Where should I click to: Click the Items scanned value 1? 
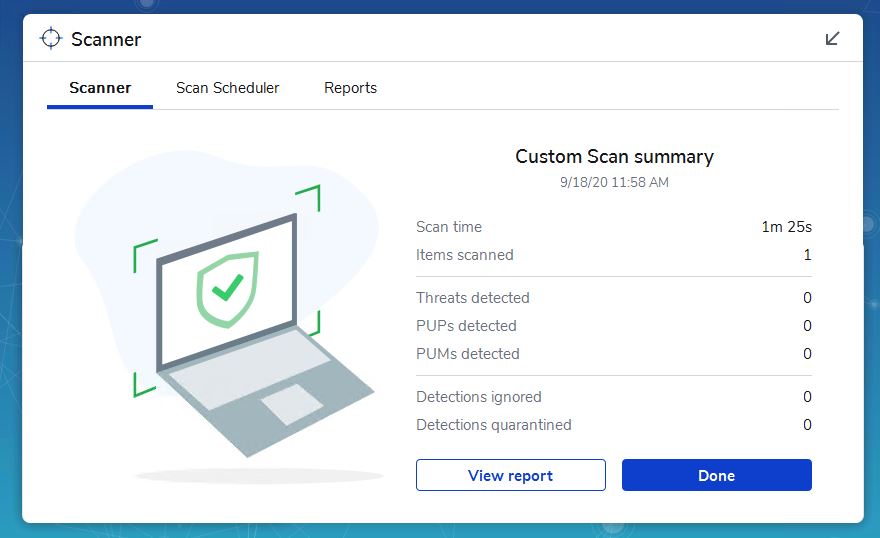click(x=808, y=255)
